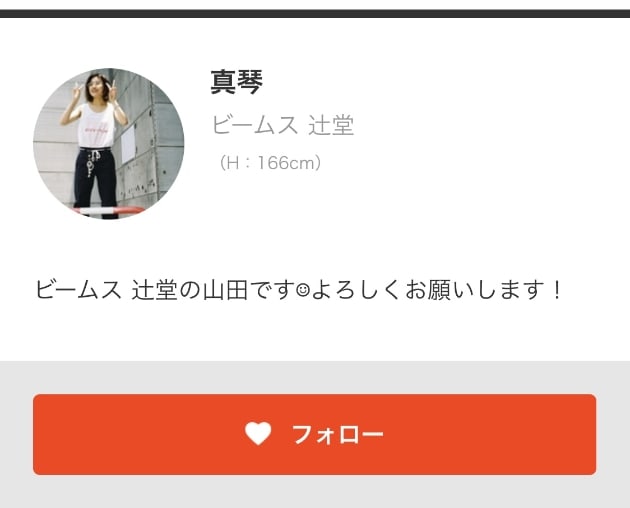
Task: Select the よろしくお願いします phrase in bio
Action: [x=428, y=290]
